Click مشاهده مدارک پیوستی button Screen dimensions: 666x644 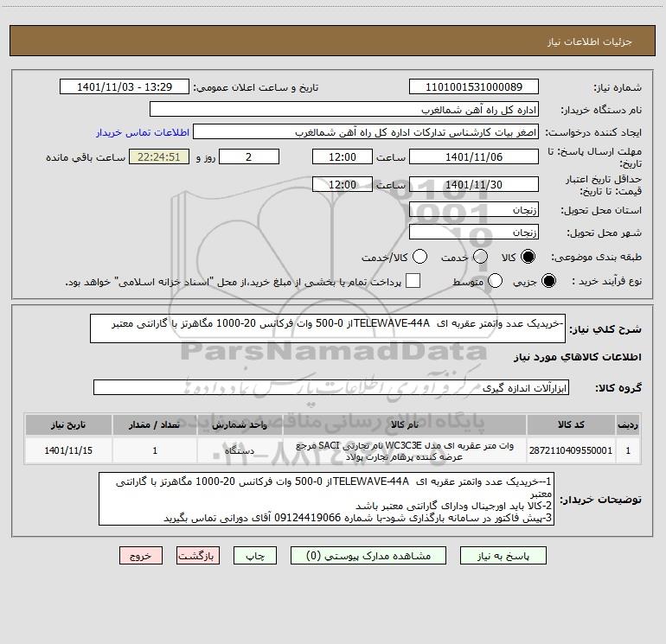tap(368, 556)
